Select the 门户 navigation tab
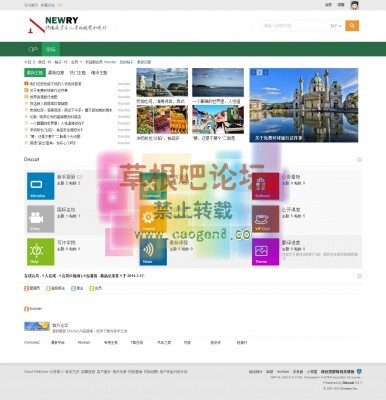Image resolution: width=386 pixels, height=400 pixels. pyautogui.click(x=33, y=49)
